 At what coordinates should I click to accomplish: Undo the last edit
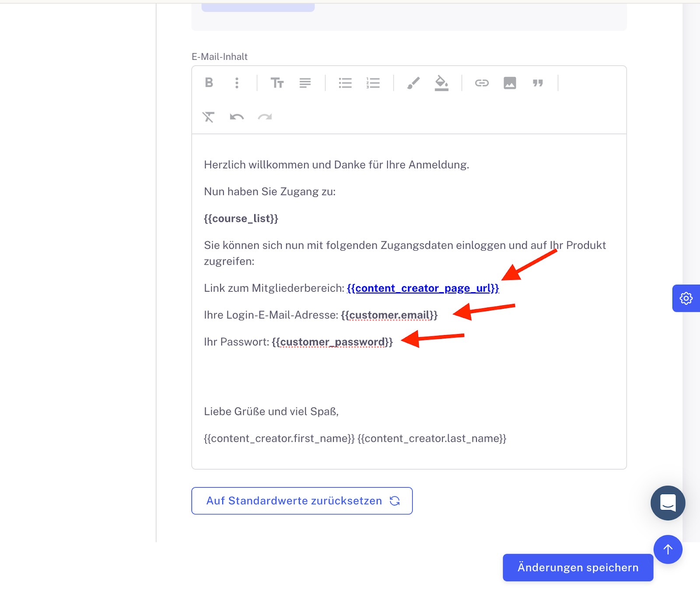click(237, 117)
